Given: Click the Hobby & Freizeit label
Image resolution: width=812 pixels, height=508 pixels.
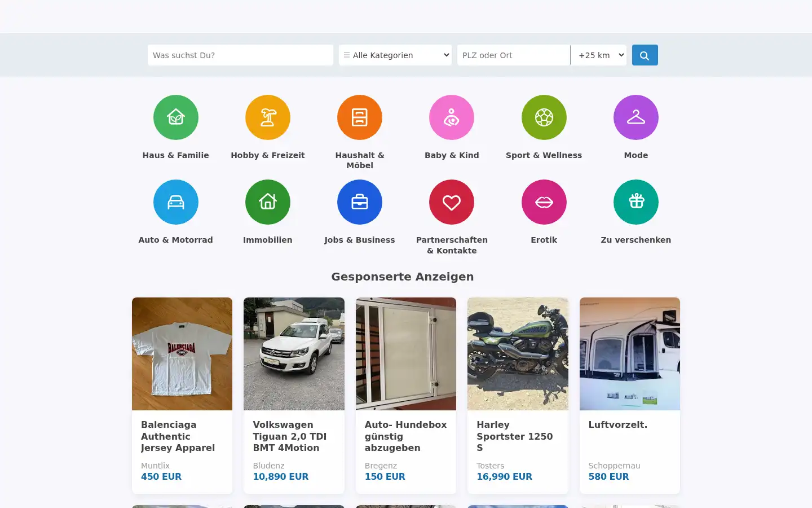Looking at the screenshot, I should coord(268,155).
